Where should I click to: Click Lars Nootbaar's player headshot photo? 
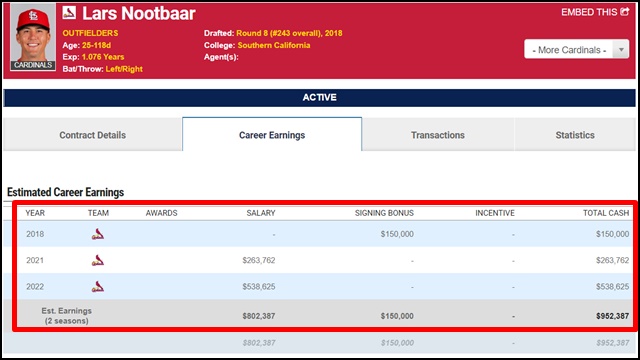pyautogui.click(x=33, y=37)
